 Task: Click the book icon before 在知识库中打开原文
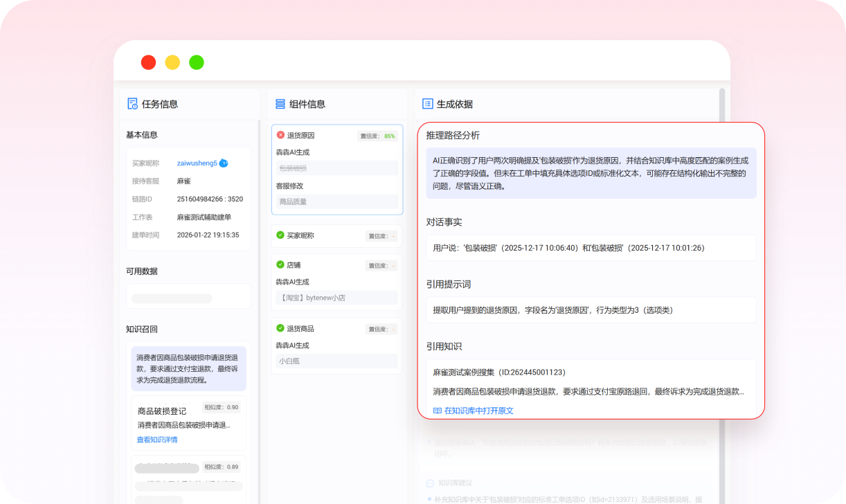click(438, 411)
